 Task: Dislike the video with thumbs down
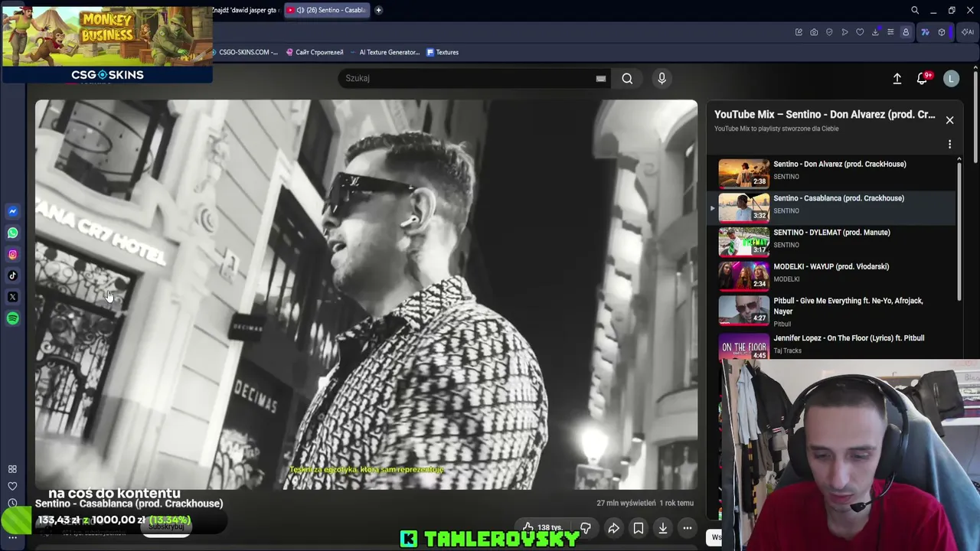pyautogui.click(x=586, y=528)
